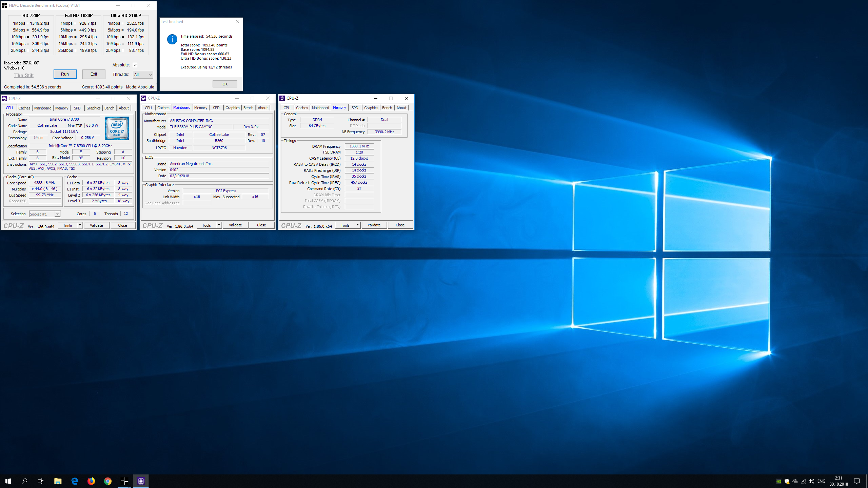
Task: Open the Threads dropdown set to All
Action: 143,75
